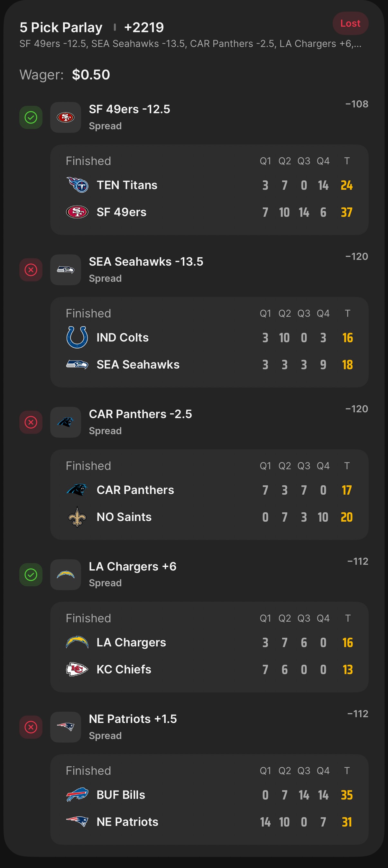The image size is (388, 868).
Task: Click the 49ers logo tile beside SF 49ers -12.5
Action: point(65,117)
